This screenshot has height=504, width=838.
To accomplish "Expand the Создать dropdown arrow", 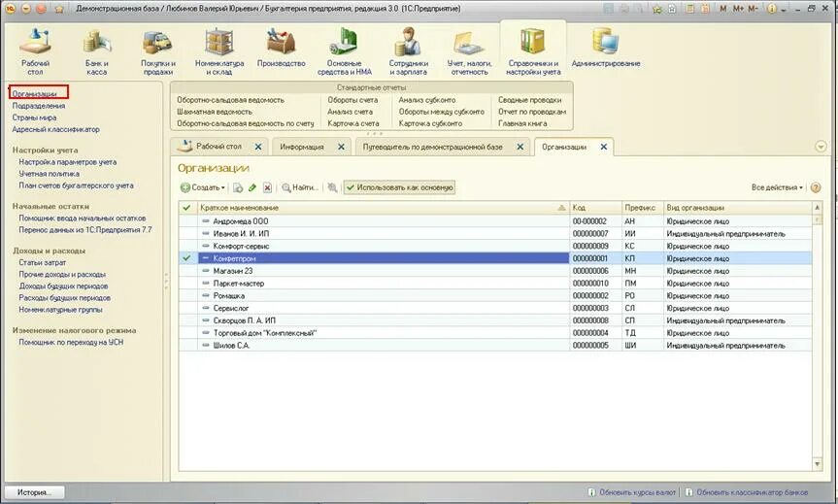I will tap(223, 188).
